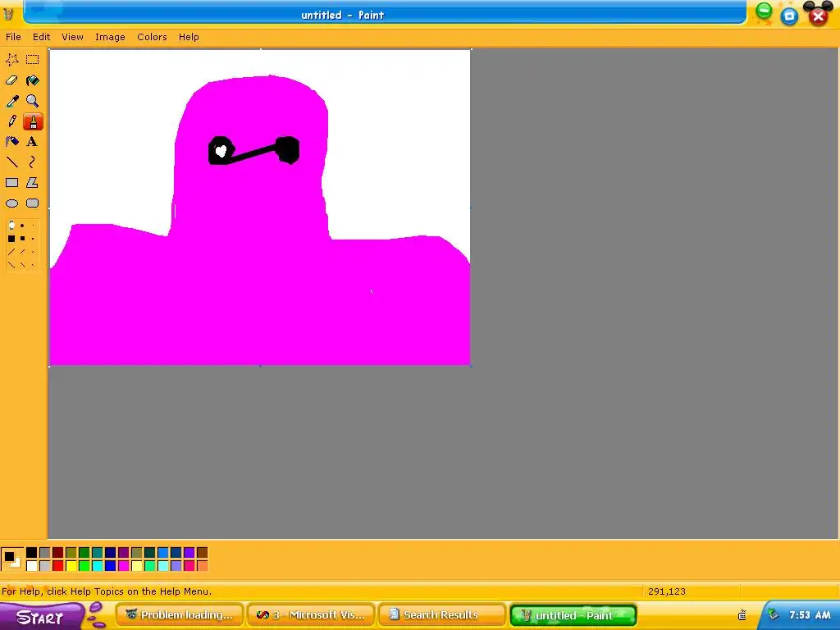The height and width of the screenshot is (630, 840).
Task: Select the Polygon shape tool
Action: 33,183
